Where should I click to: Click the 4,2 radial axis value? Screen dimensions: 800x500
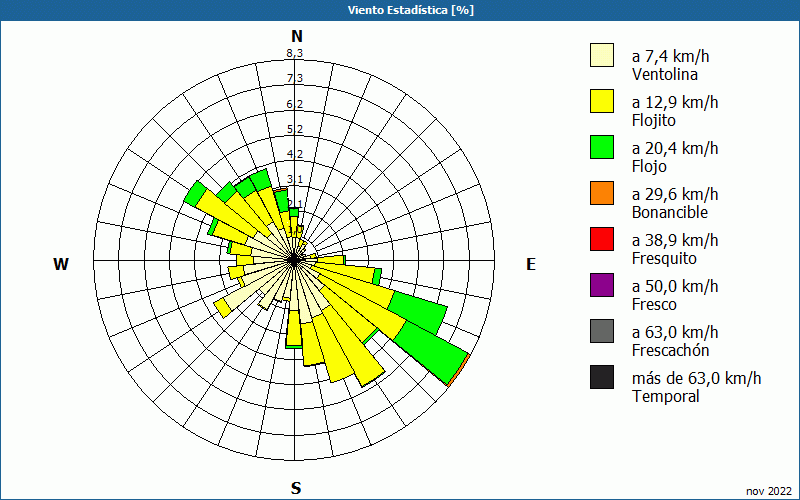pyautogui.click(x=295, y=154)
